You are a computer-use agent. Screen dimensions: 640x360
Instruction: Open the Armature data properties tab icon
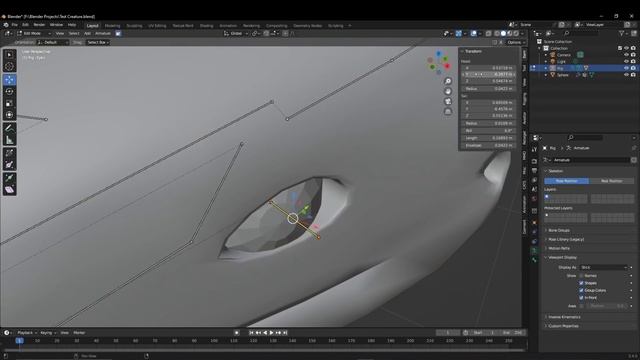coord(534,251)
